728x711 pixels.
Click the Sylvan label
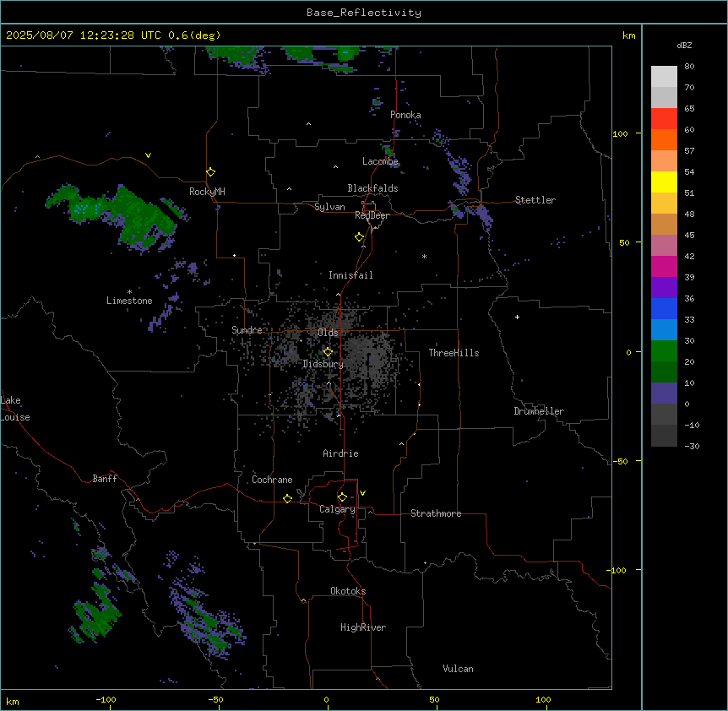pos(329,207)
